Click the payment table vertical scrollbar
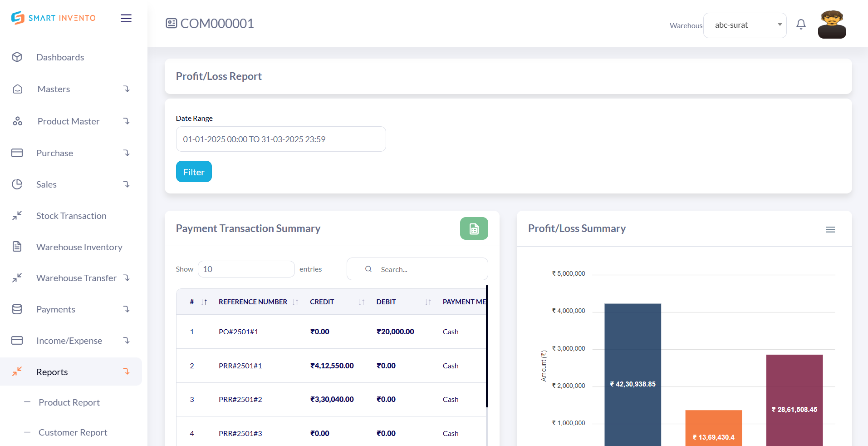Viewport: 868px width, 446px height. (x=487, y=346)
